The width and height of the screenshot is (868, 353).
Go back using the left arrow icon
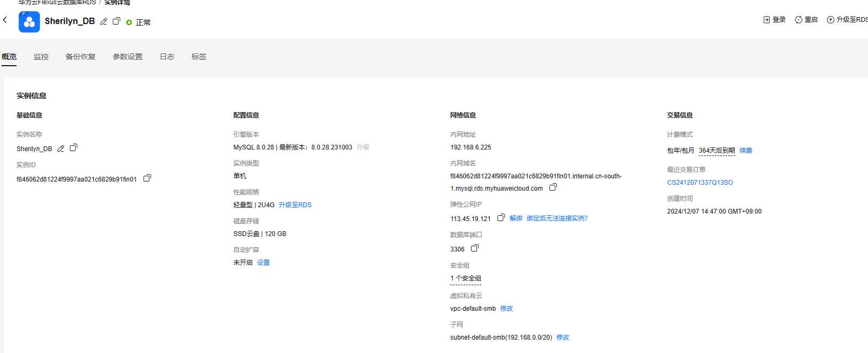[5, 20]
